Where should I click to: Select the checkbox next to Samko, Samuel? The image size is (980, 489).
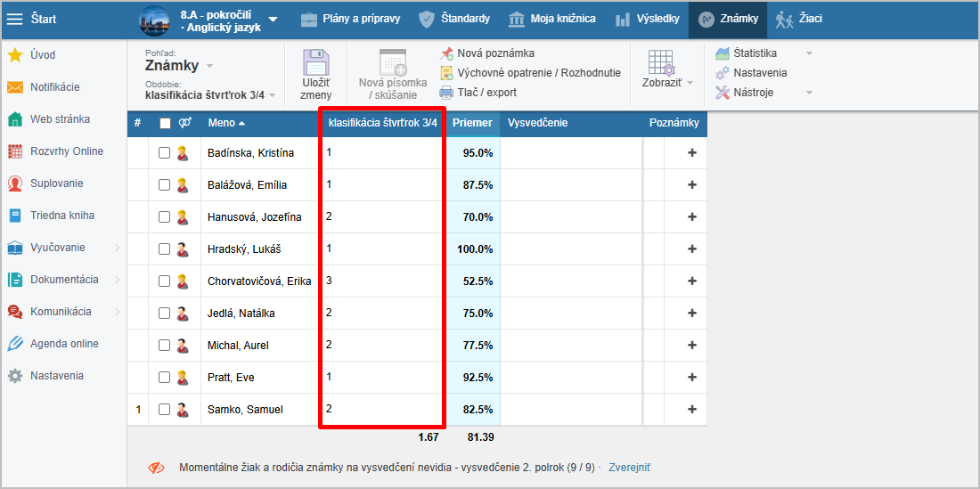pyautogui.click(x=164, y=410)
